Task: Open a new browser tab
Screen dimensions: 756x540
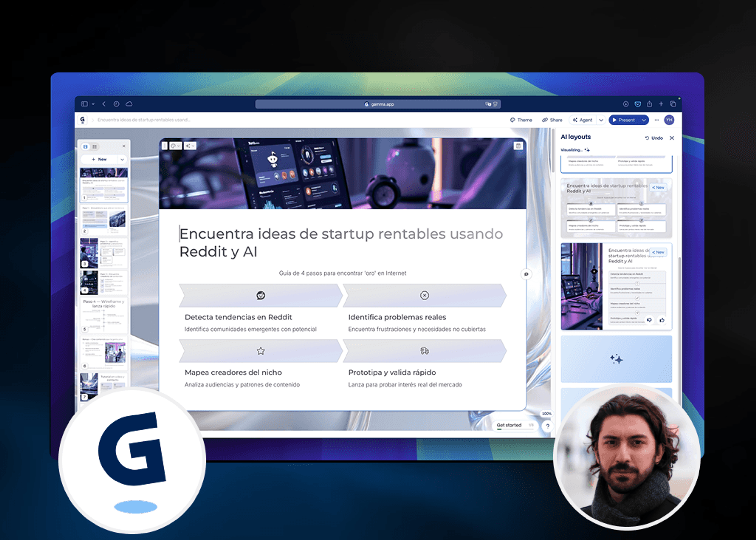Action: 661,104
